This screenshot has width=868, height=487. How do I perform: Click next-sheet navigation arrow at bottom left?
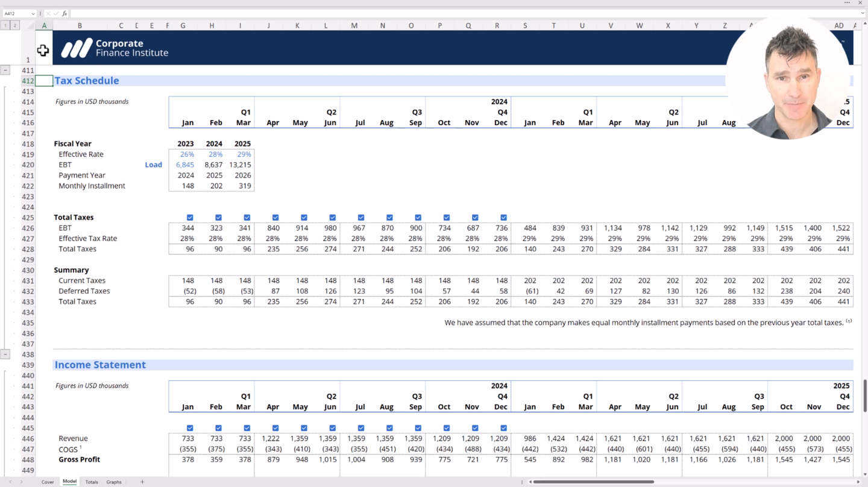click(21, 482)
